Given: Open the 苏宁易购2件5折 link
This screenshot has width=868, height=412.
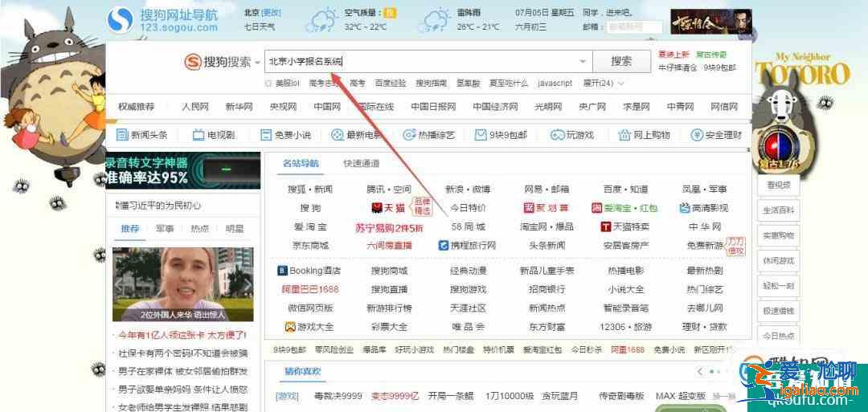Looking at the screenshot, I should 389,227.
